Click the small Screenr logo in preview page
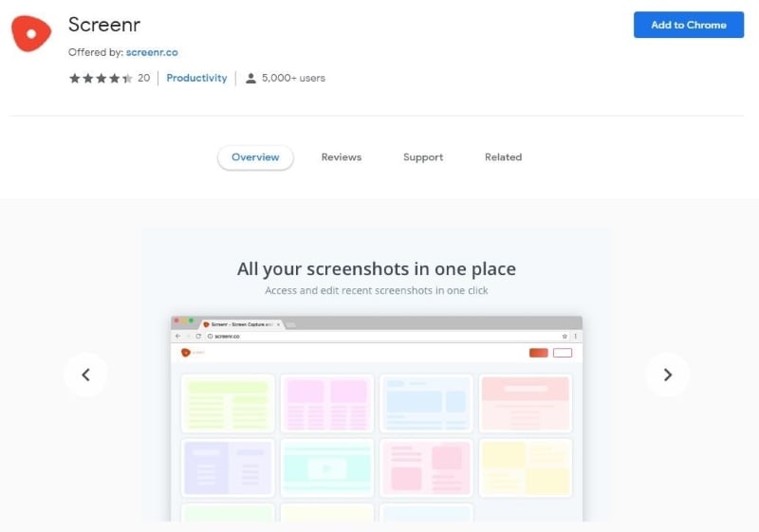759x532 pixels. click(185, 353)
